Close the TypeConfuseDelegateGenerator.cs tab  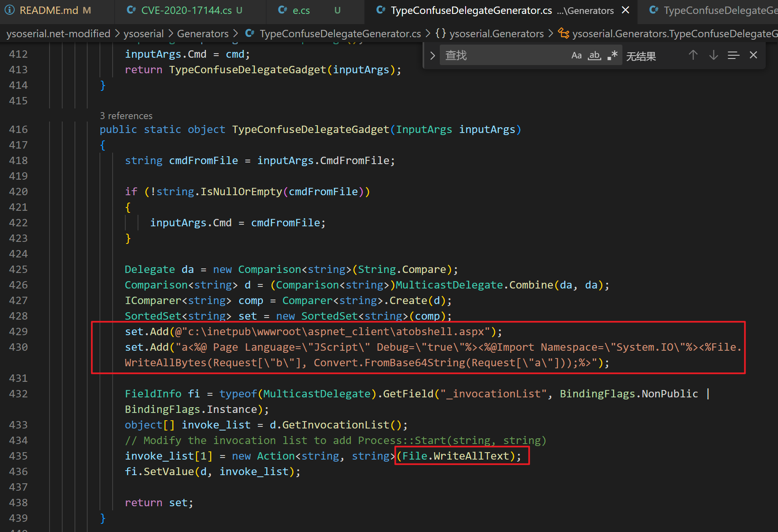coord(625,10)
